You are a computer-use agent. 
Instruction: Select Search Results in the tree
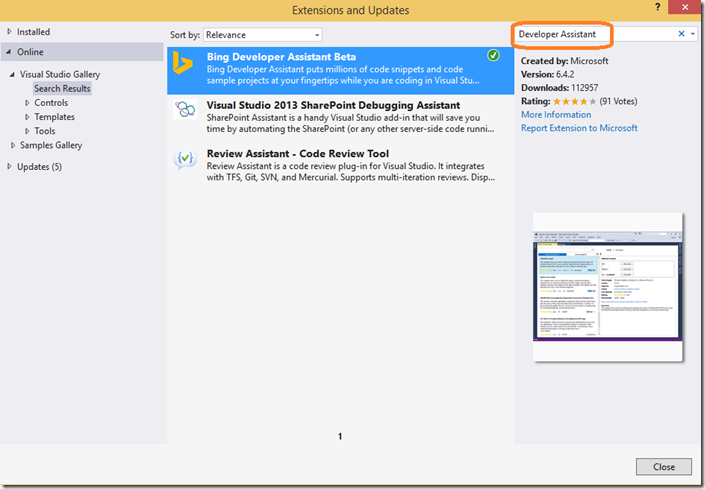click(x=62, y=89)
